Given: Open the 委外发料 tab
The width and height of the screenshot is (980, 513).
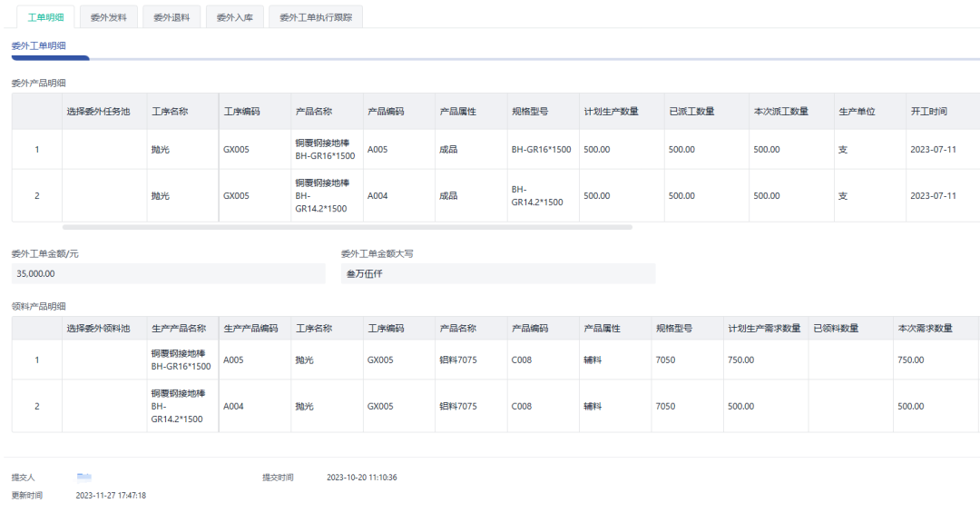Looking at the screenshot, I should tap(109, 17).
